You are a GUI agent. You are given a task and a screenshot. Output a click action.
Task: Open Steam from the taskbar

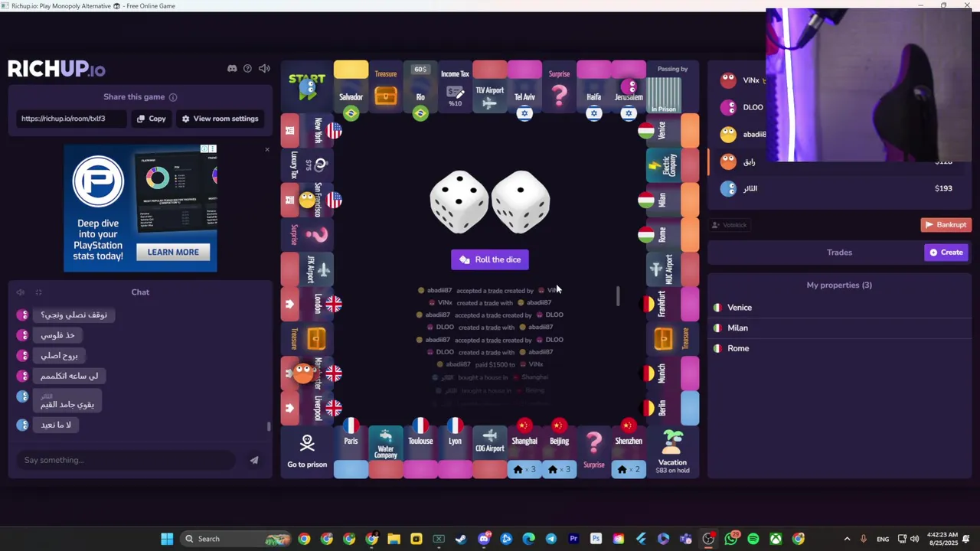(461, 539)
